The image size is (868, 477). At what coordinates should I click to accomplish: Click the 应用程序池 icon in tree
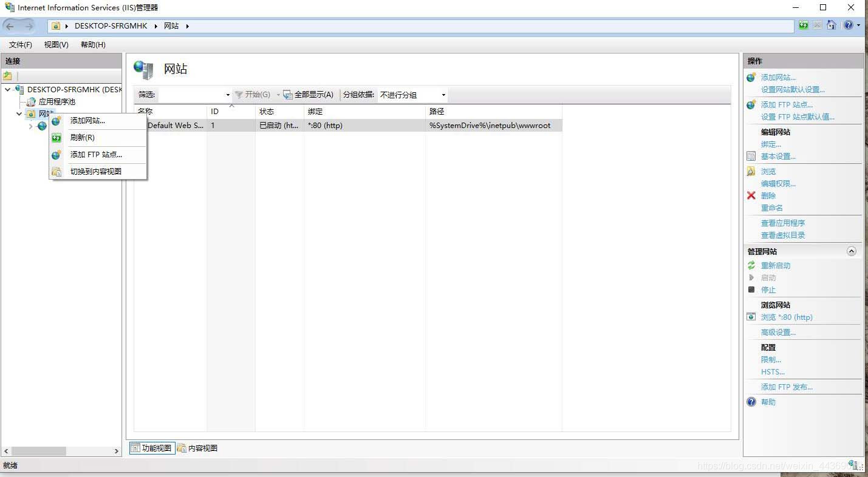pos(31,102)
